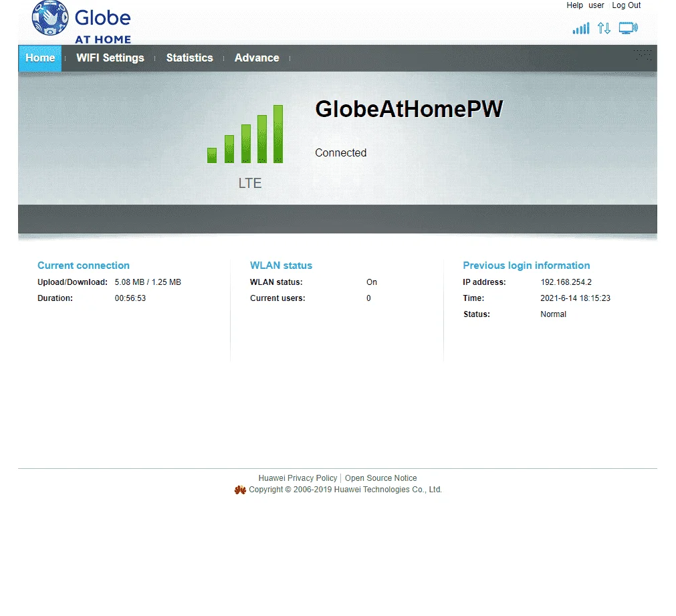Open the WIFI Settings tab
Viewport: 676px width, 616px height.
110,58
